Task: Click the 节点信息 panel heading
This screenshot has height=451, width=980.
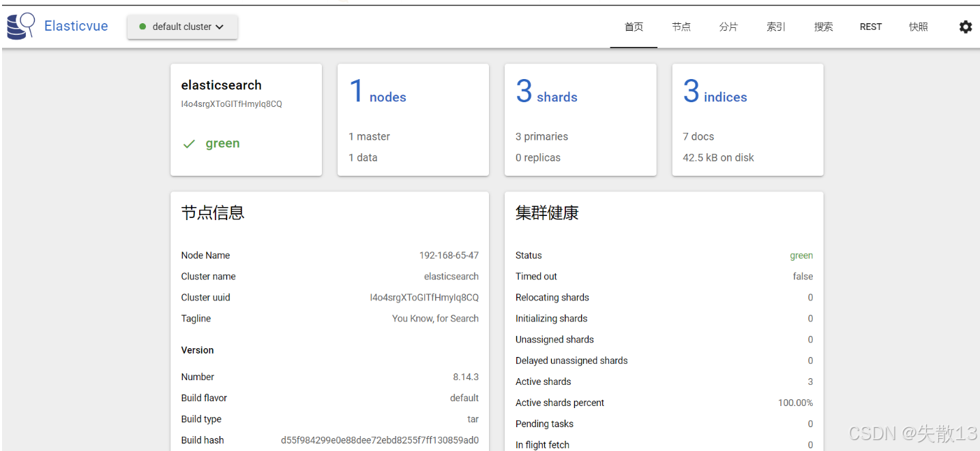Action: 213,213
